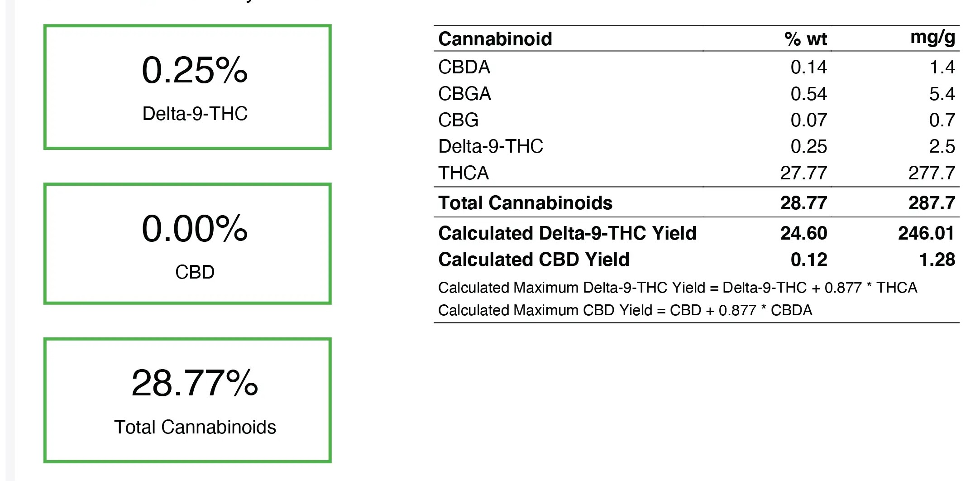Click the 0.00% CBD summary box
This screenshot has height=481, width=980.
[x=187, y=244]
